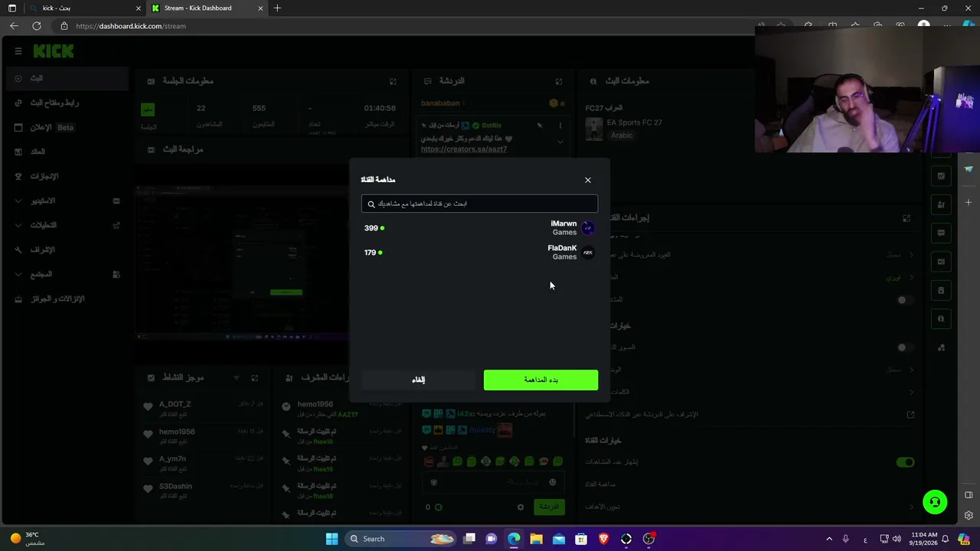Expand the التحليلات sidebar section

67,225
